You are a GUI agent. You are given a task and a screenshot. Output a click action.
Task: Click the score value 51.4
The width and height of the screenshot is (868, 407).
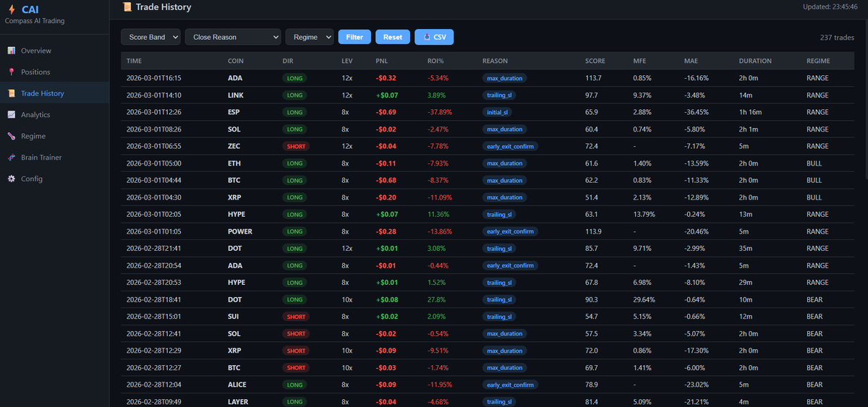coord(592,197)
